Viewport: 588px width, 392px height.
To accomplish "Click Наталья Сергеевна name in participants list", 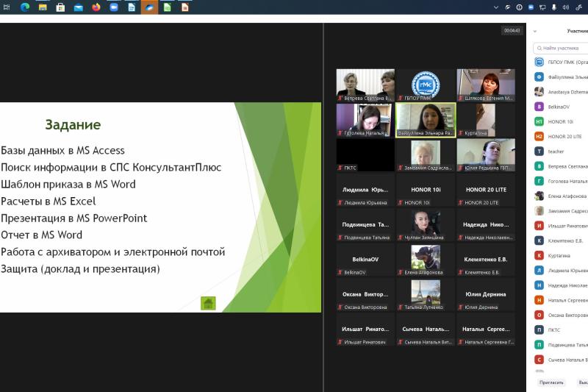I will pos(567,300).
